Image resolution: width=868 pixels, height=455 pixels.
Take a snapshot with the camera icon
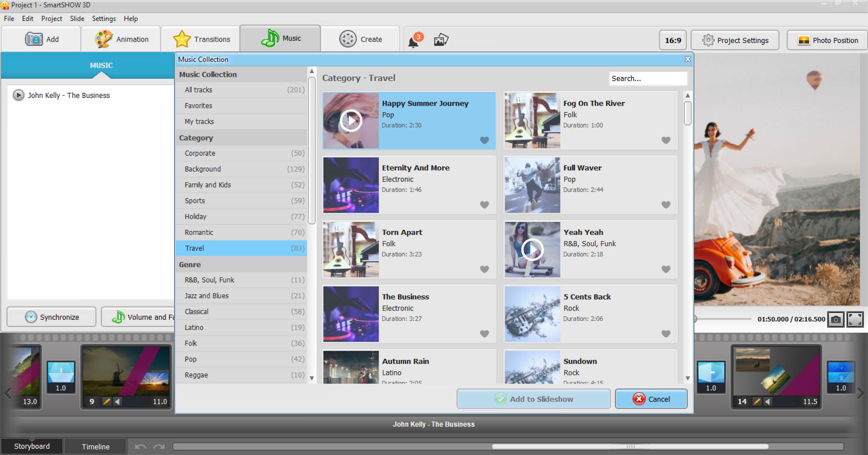836,319
